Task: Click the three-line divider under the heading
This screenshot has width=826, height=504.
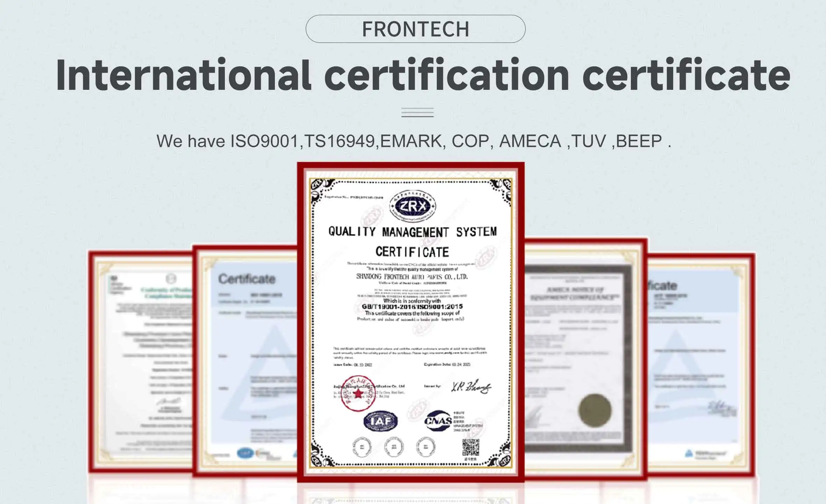Action: [x=417, y=112]
